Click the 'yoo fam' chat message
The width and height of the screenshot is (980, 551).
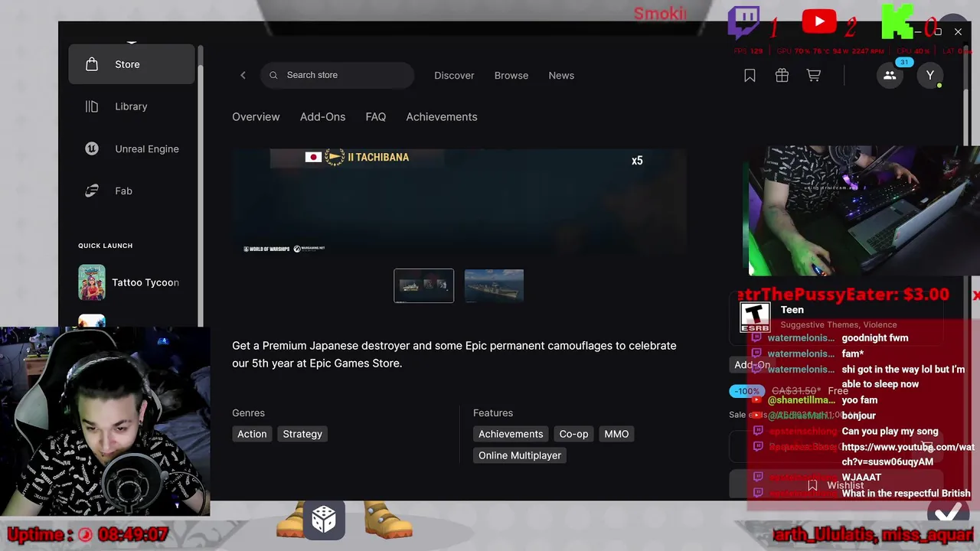(860, 400)
